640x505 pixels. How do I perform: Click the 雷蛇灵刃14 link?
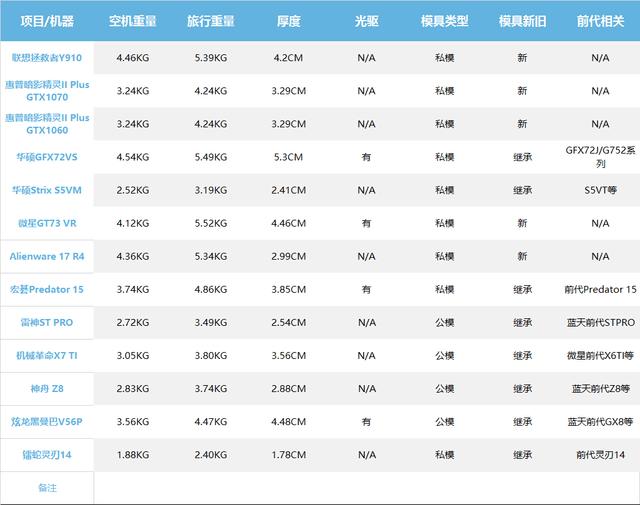click(47, 455)
